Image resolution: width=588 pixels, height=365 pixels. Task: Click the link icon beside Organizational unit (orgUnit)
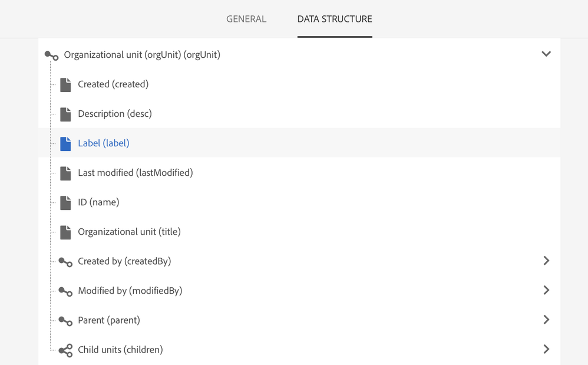coord(51,54)
